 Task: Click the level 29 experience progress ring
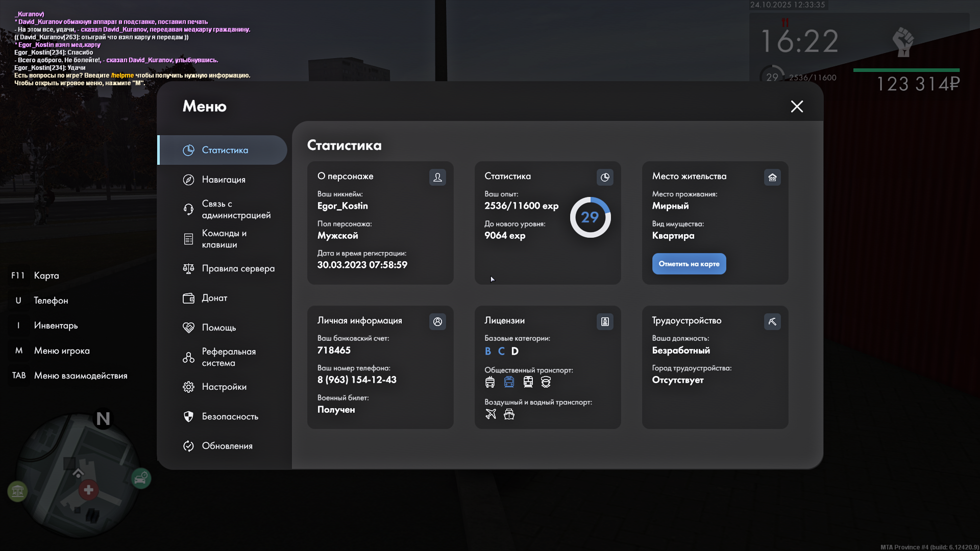coord(590,217)
